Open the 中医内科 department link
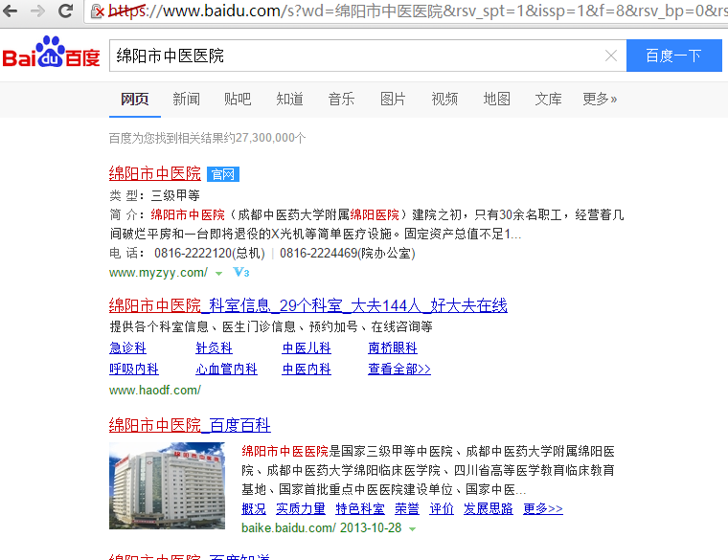This screenshot has width=728, height=560. 307,370
